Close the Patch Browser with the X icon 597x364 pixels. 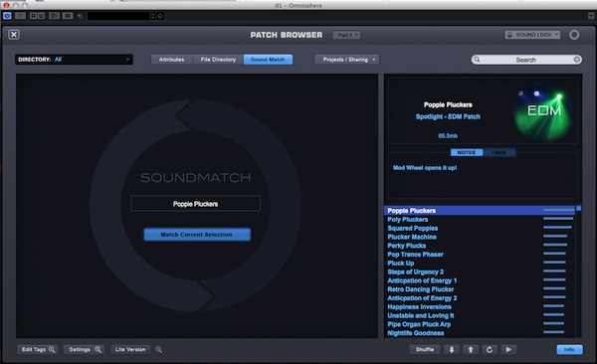coord(14,35)
